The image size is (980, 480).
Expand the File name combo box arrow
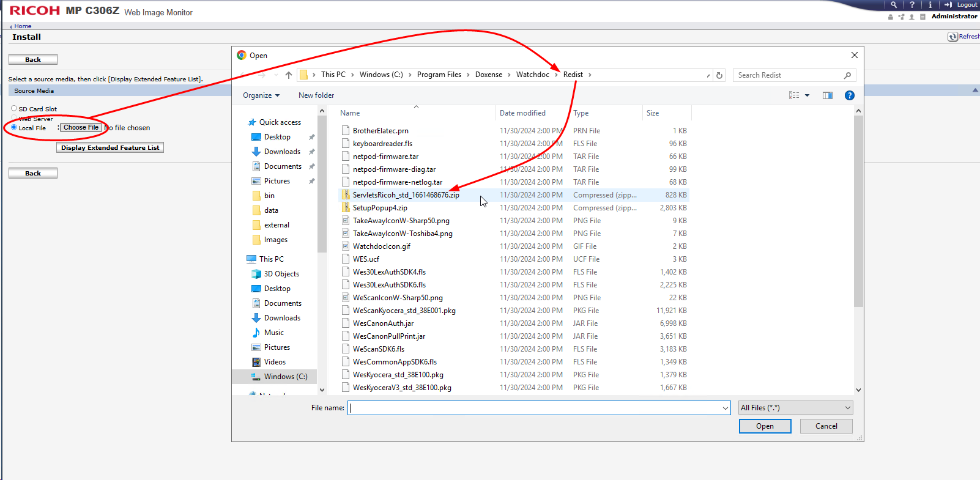(726, 408)
